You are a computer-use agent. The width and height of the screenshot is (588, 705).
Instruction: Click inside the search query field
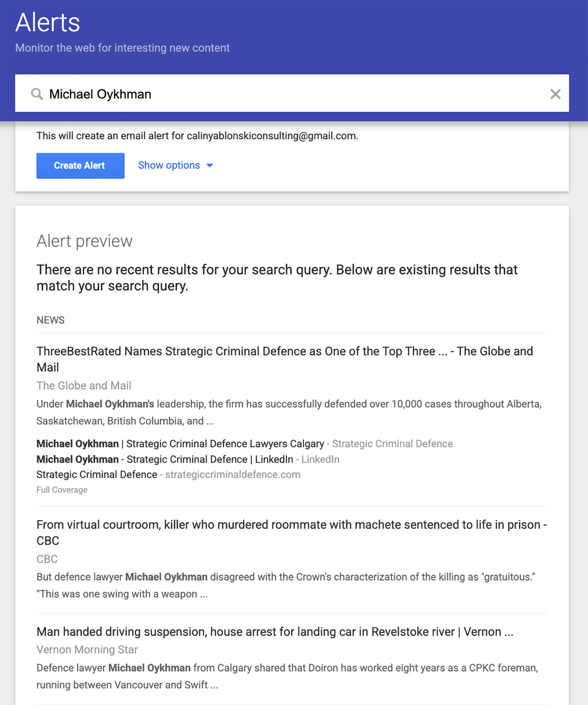tap(235, 94)
